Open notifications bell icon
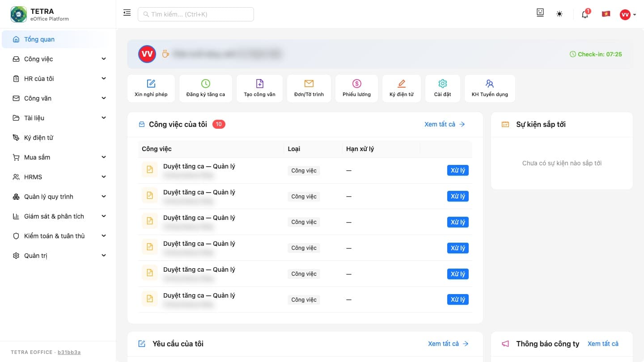644x362 pixels. point(585,14)
